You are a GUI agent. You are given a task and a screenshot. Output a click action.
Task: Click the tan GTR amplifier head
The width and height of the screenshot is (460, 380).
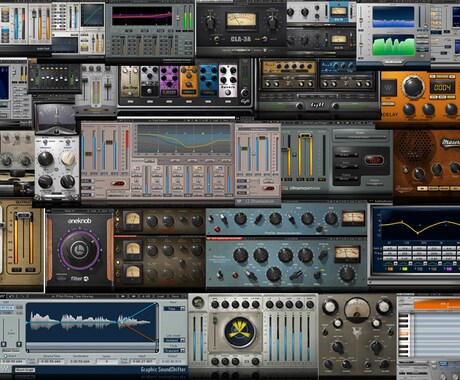pos(289,76)
